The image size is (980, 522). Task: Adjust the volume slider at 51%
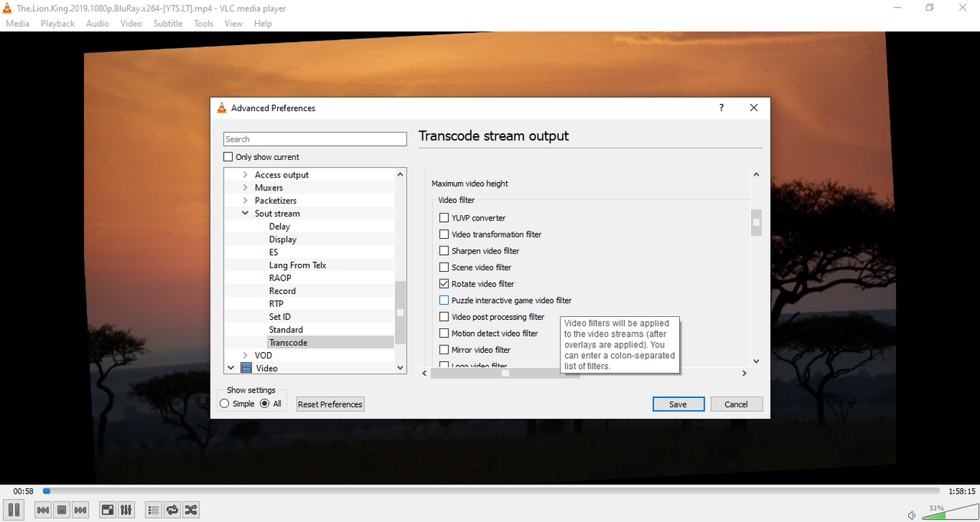(949, 513)
